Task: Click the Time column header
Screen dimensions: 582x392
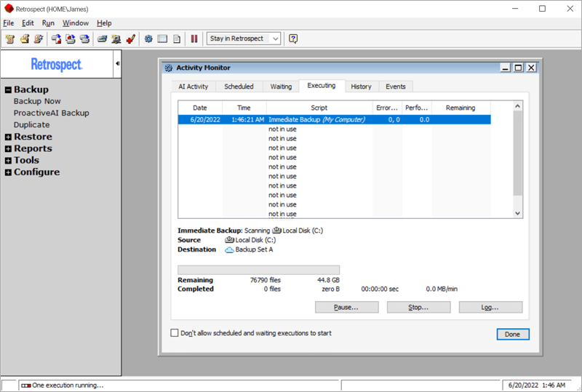Action: (244, 108)
